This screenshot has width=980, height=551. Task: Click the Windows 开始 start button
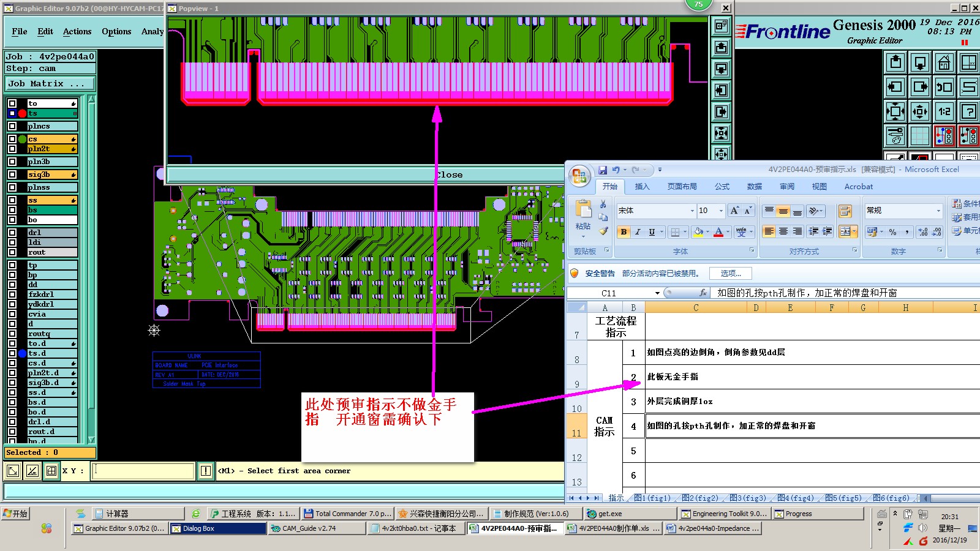point(16,514)
